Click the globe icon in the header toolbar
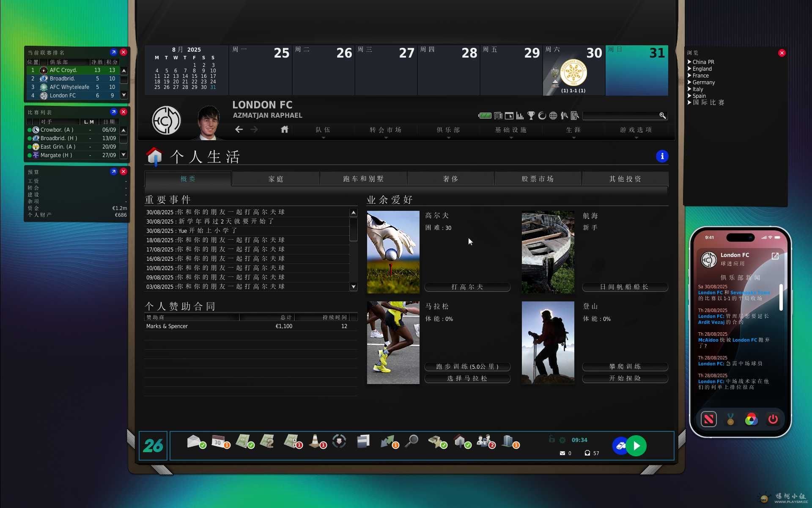 [553, 116]
